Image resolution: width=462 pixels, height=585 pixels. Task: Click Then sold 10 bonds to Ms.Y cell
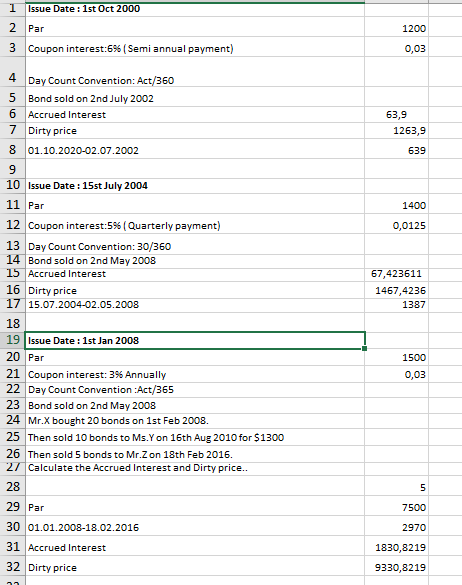pyautogui.click(x=195, y=437)
